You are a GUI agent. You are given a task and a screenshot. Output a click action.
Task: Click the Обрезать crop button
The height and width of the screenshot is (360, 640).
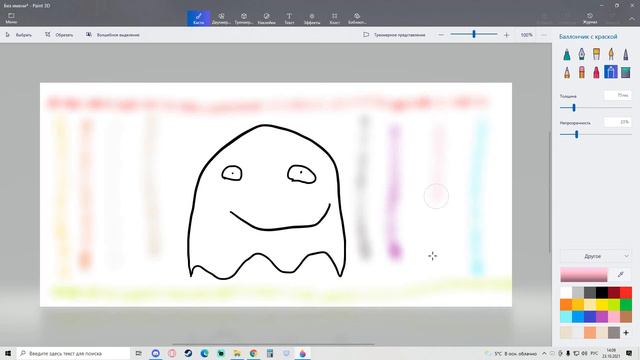pyautogui.click(x=59, y=35)
